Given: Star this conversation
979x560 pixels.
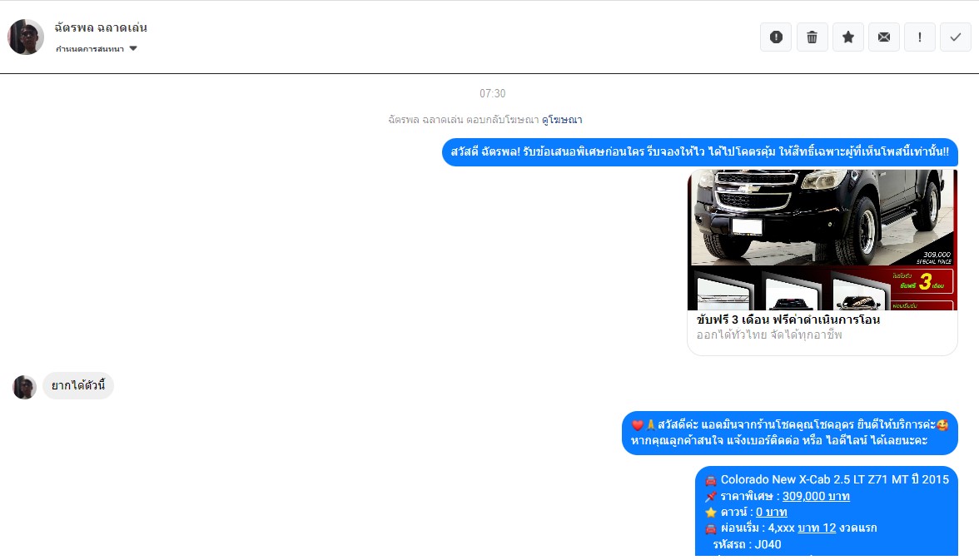Looking at the screenshot, I should point(847,37).
